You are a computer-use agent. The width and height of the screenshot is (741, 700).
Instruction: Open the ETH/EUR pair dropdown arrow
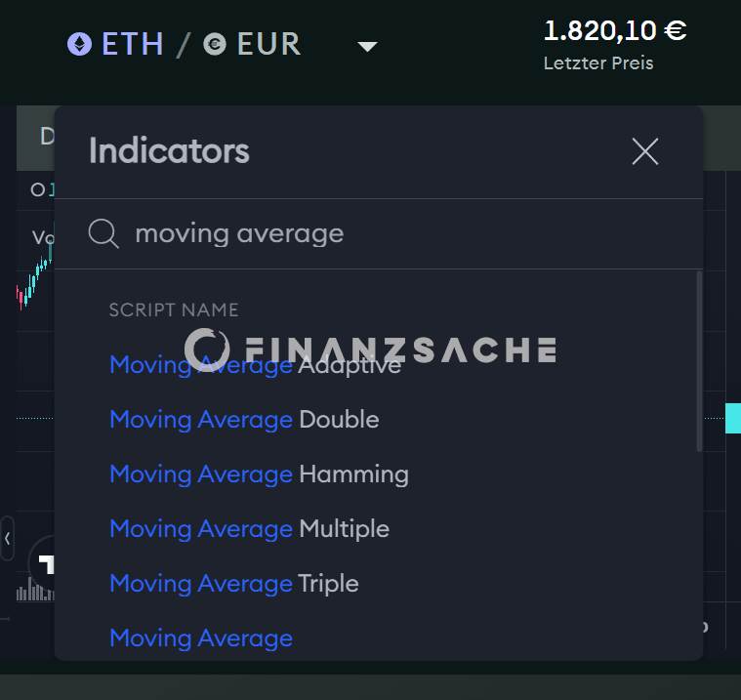367,46
